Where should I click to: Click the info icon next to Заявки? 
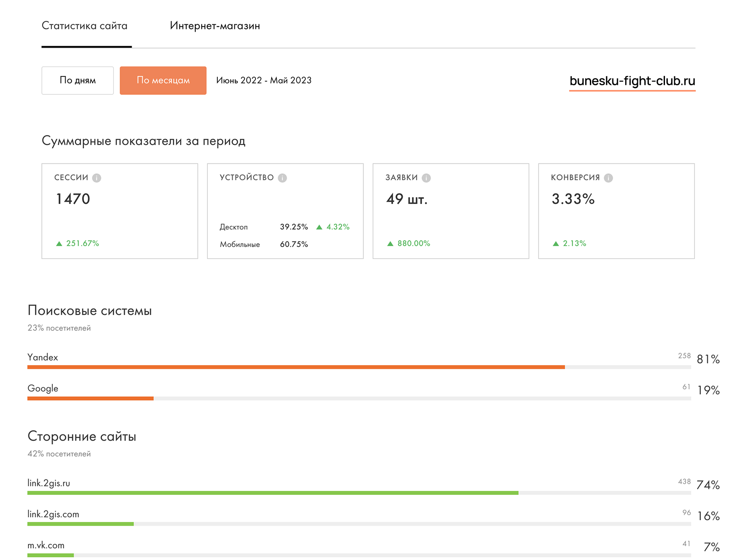(x=426, y=178)
